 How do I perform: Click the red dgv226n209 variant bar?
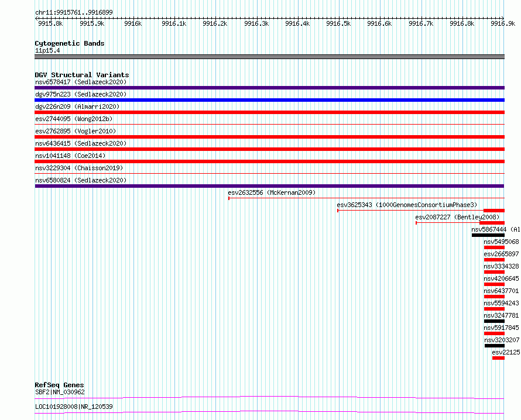pyautogui.click(x=269, y=112)
